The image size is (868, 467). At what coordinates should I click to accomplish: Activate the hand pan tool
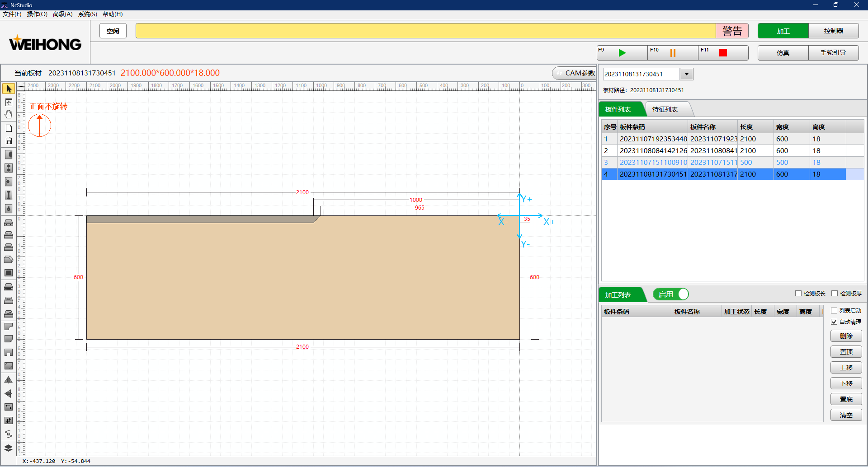click(9, 114)
